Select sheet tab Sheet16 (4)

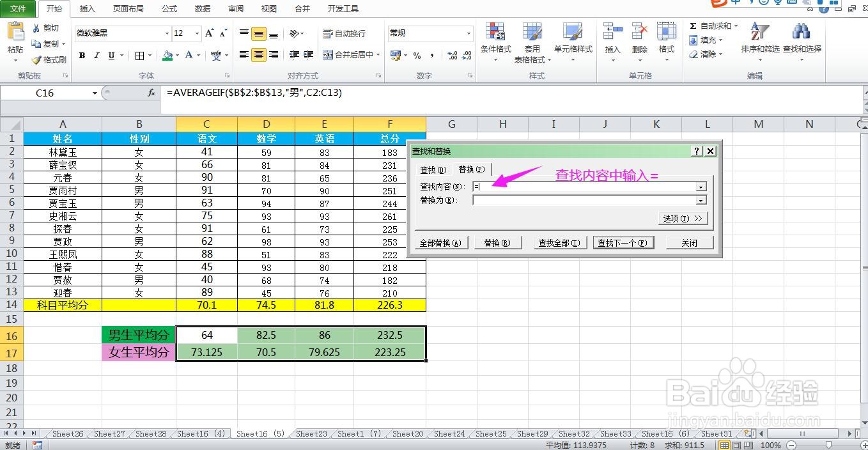pos(201,433)
